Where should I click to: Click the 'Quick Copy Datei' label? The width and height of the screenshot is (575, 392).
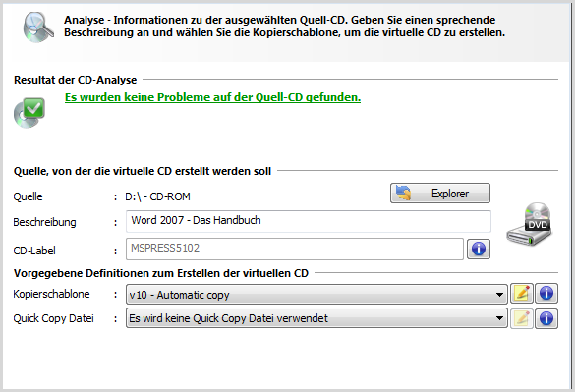(x=53, y=318)
